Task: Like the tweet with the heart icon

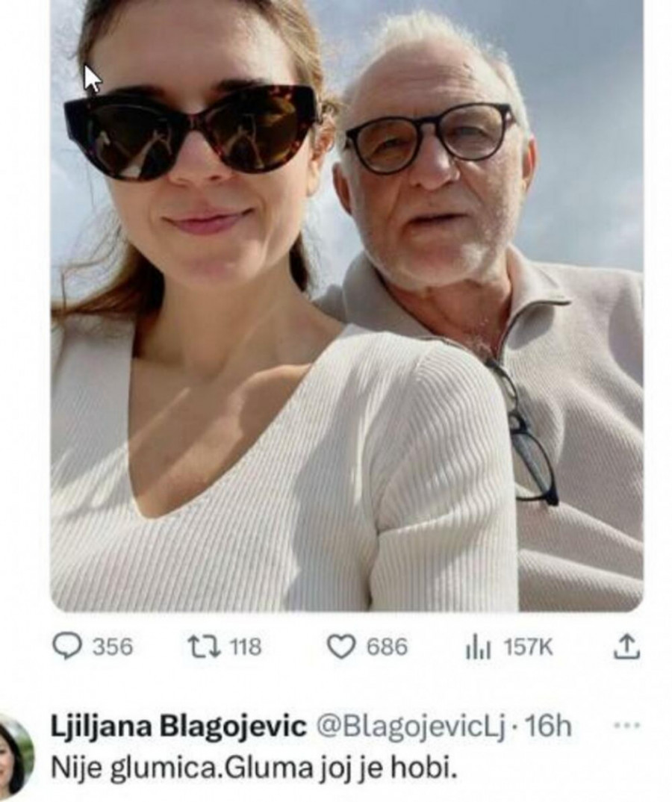Action: 341,646
